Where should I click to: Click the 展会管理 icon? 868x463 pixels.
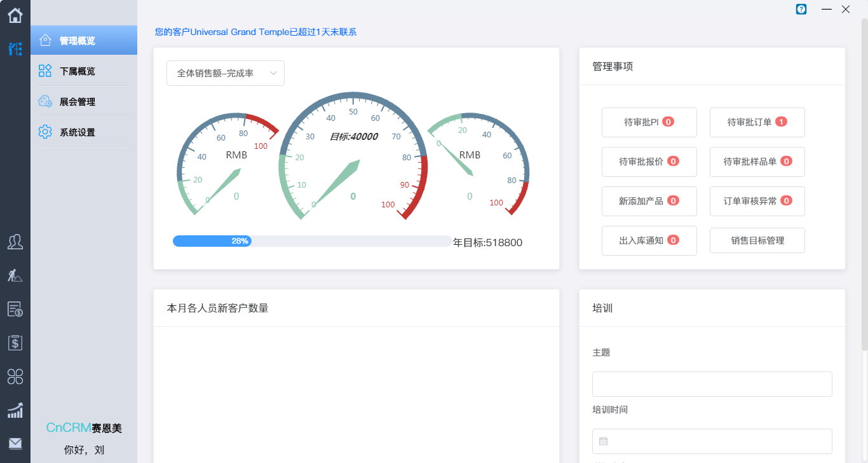(x=45, y=101)
